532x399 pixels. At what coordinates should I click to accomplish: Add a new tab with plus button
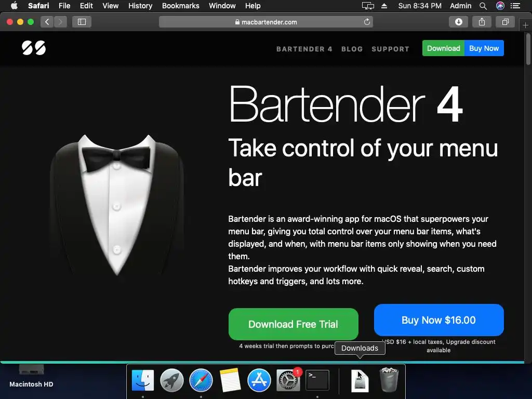coord(525,25)
